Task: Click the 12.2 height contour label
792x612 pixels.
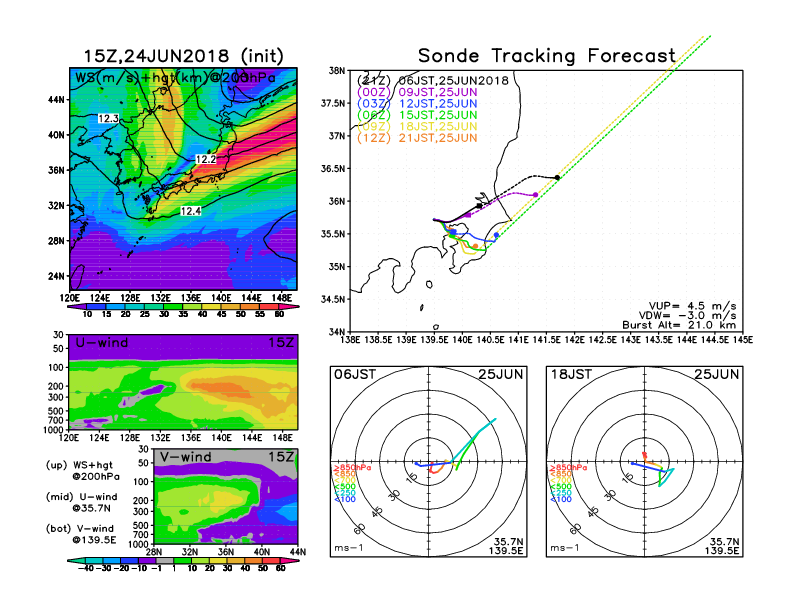Action: pos(206,160)
